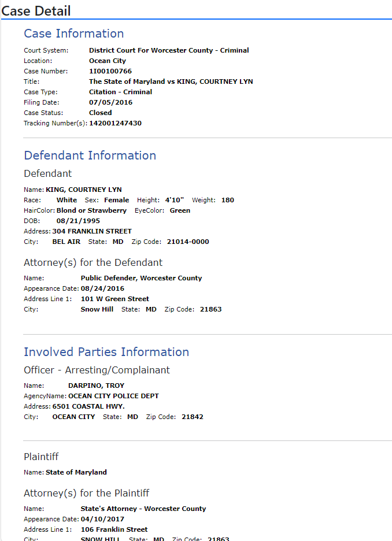Click the Defendant Information heading
This screenshot has width=392, height=541.
tap(90, 155)
